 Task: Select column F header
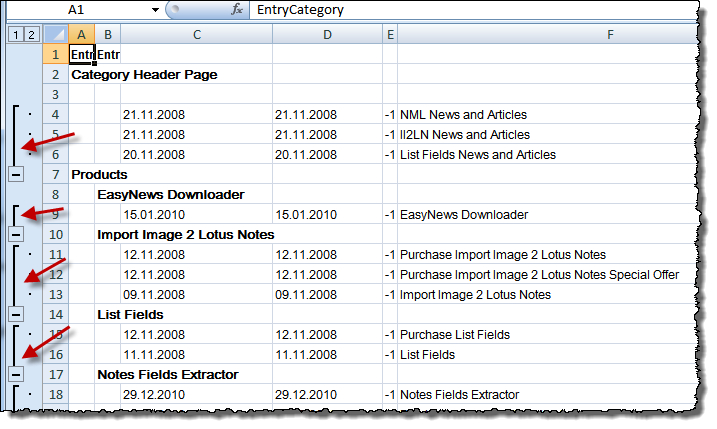(548, 35)
